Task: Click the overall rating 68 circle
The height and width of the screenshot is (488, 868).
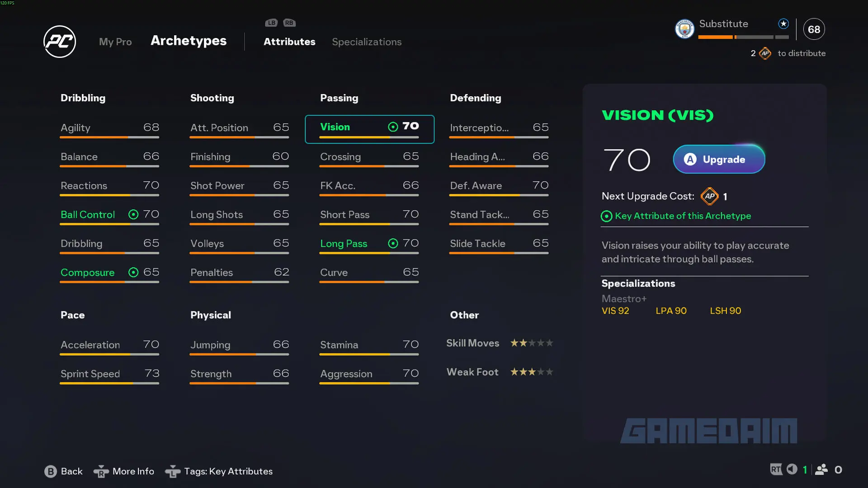Action: click(x=814, y=29)
